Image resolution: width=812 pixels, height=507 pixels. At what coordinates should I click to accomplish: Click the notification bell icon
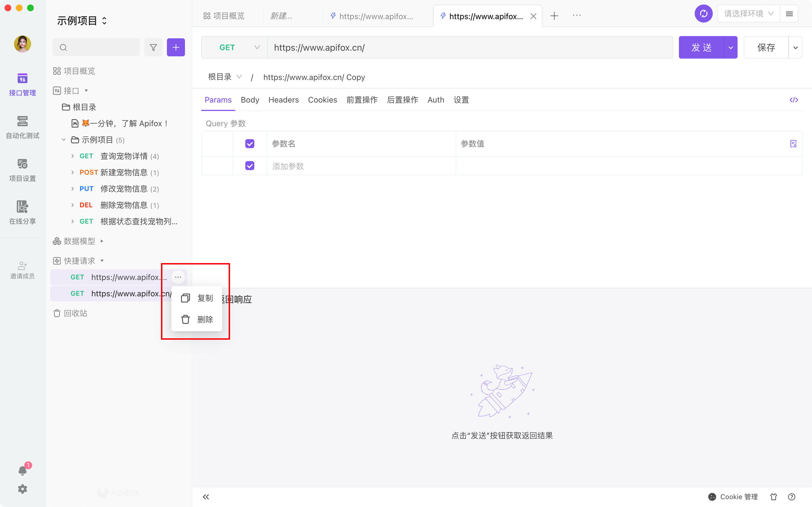[x=23, y=470]
